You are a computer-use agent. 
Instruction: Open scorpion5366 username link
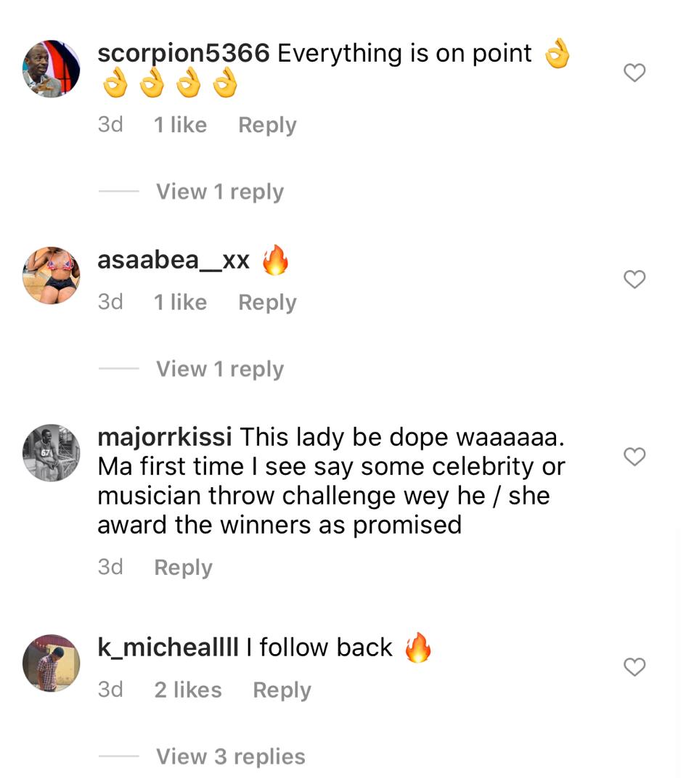click(184, 54)
